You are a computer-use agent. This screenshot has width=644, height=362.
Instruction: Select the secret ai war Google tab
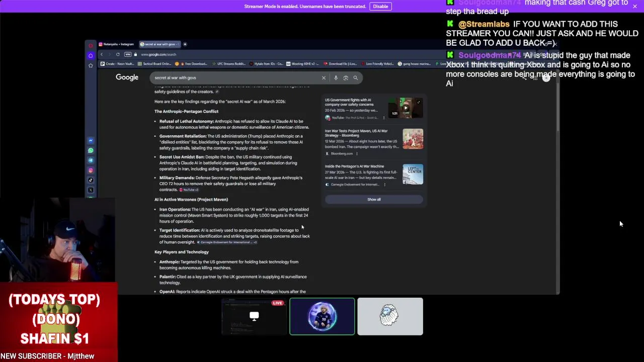[159, 44]
